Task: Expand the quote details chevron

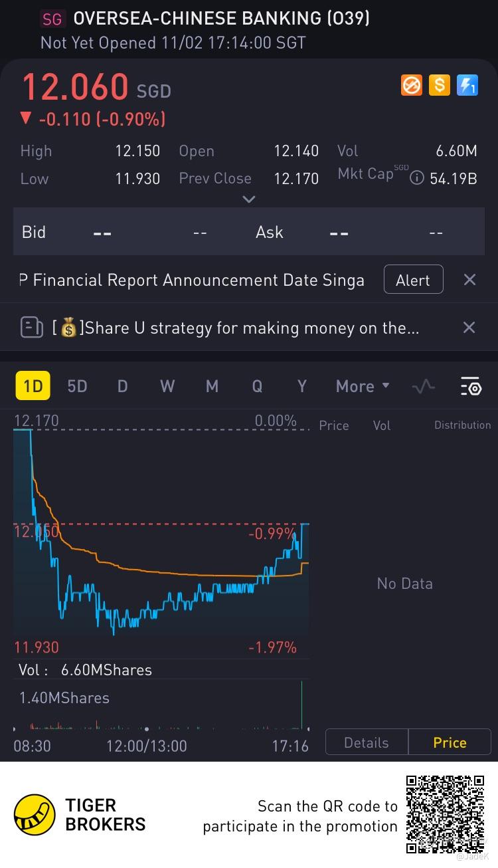Action: [249, 199]
